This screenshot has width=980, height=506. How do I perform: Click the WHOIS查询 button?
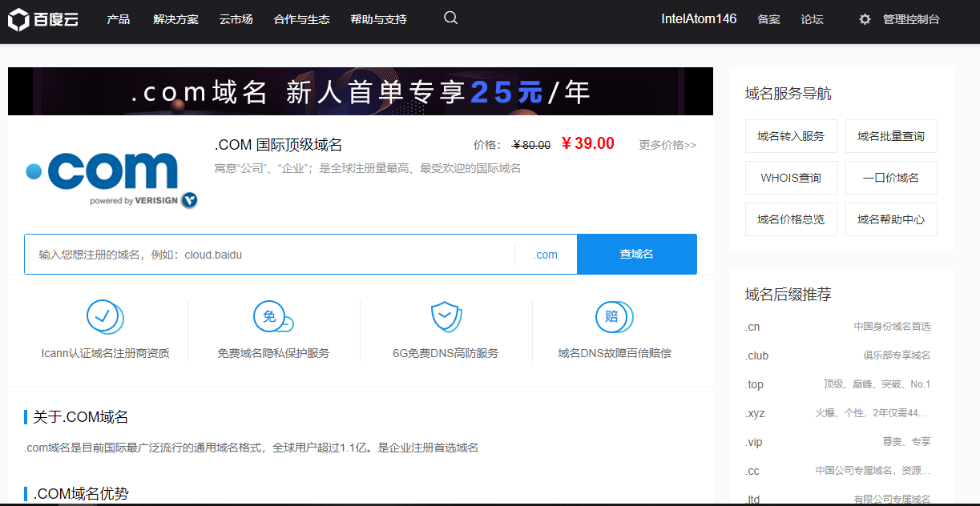point(791,178)
